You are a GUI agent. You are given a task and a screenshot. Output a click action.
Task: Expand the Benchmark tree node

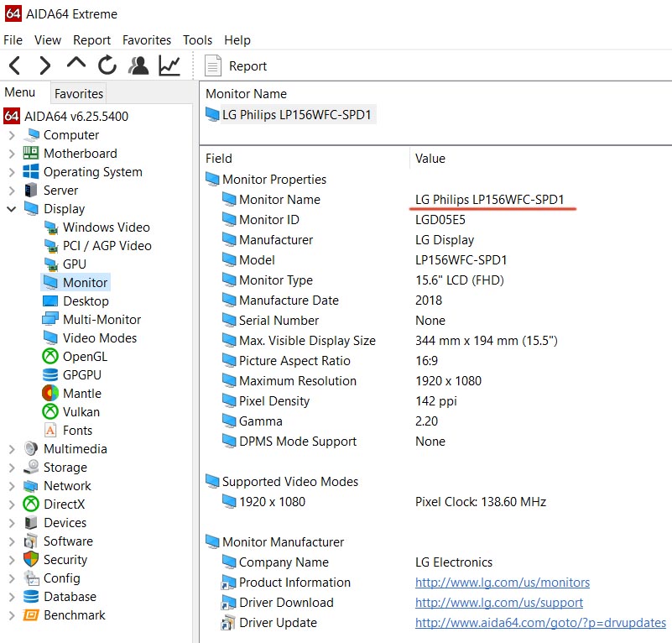tap(12, 616)
